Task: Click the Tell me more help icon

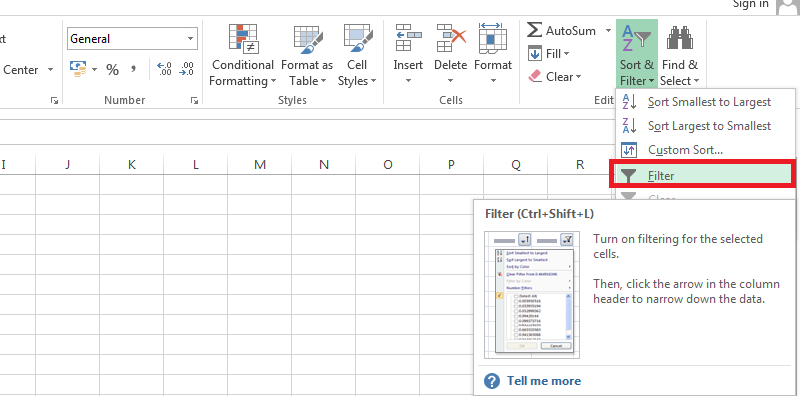Action: 492,381
